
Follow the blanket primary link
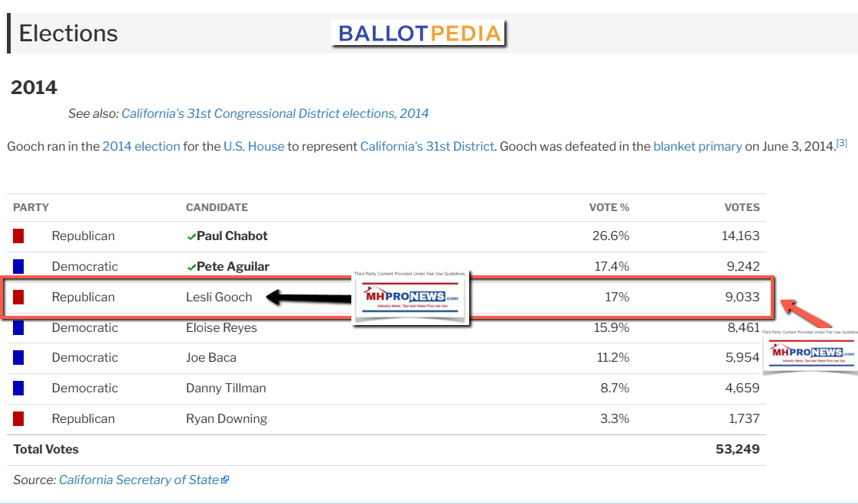click(697, 146)
